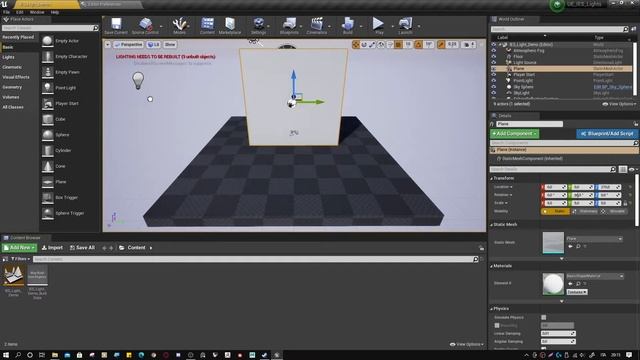
Task: Select Static mobility option
Action: coord(555,211)
